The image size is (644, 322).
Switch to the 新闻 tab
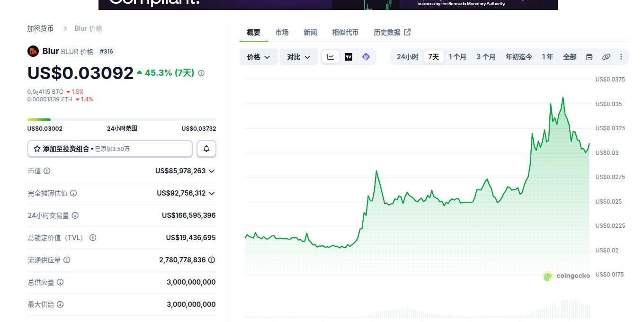[x=310, y=32]
